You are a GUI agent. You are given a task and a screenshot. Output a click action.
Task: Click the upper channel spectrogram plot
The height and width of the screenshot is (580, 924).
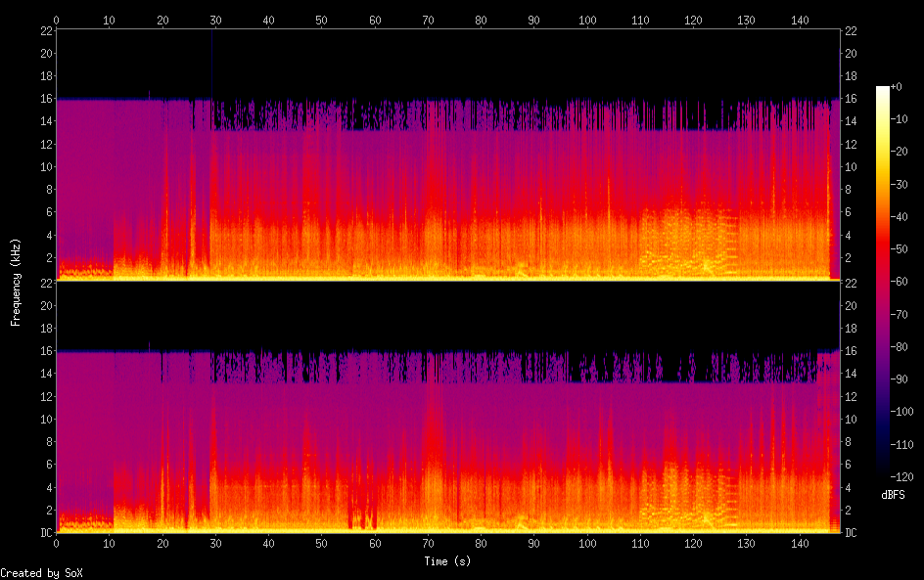click(448, 155)
